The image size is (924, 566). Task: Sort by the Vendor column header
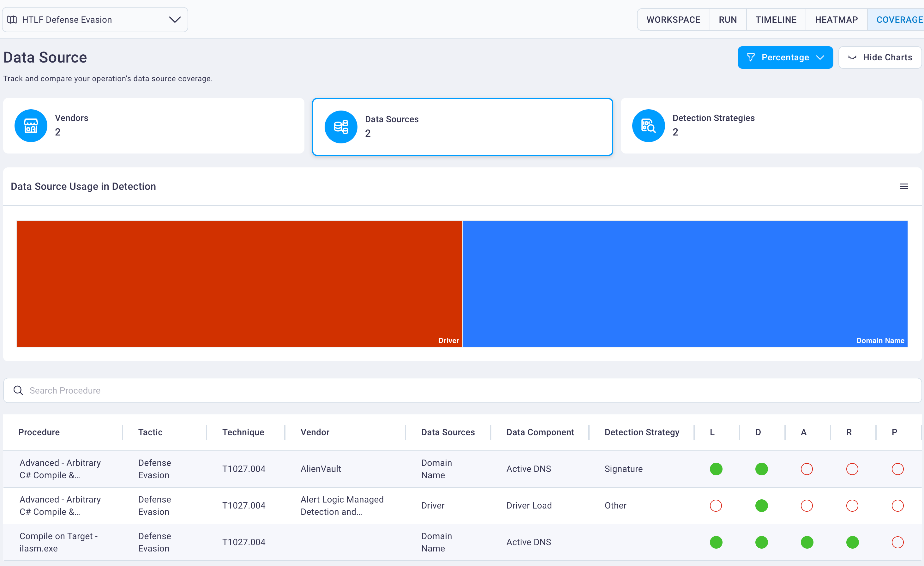tap(315, 432)
